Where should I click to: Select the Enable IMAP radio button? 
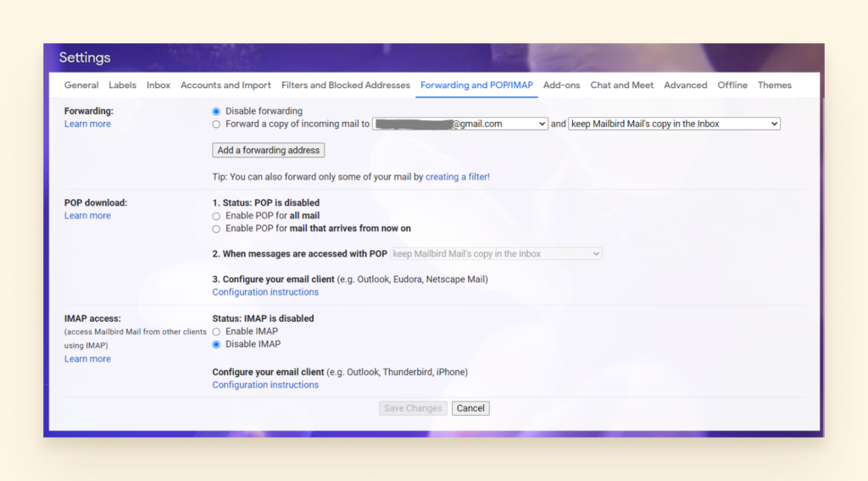tap(216, 332)
